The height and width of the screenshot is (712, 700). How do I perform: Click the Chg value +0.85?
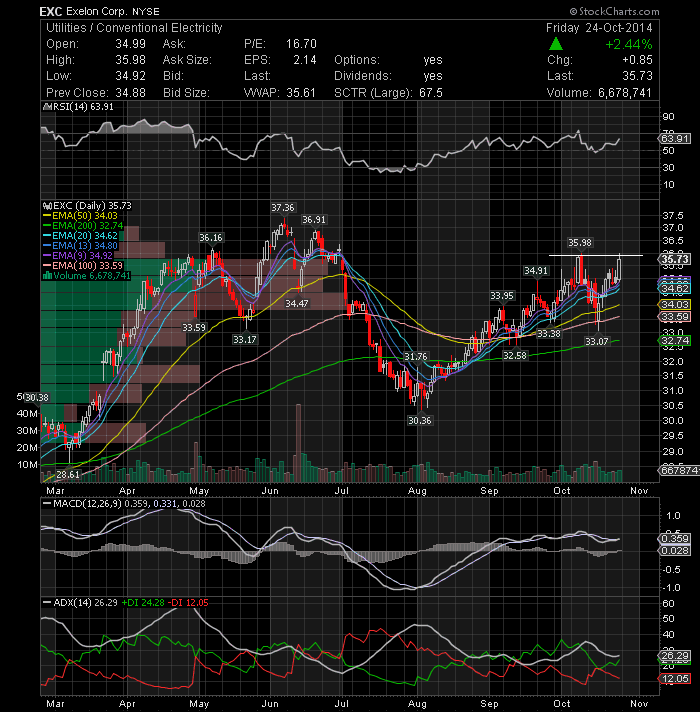click(x=637, y=60)
